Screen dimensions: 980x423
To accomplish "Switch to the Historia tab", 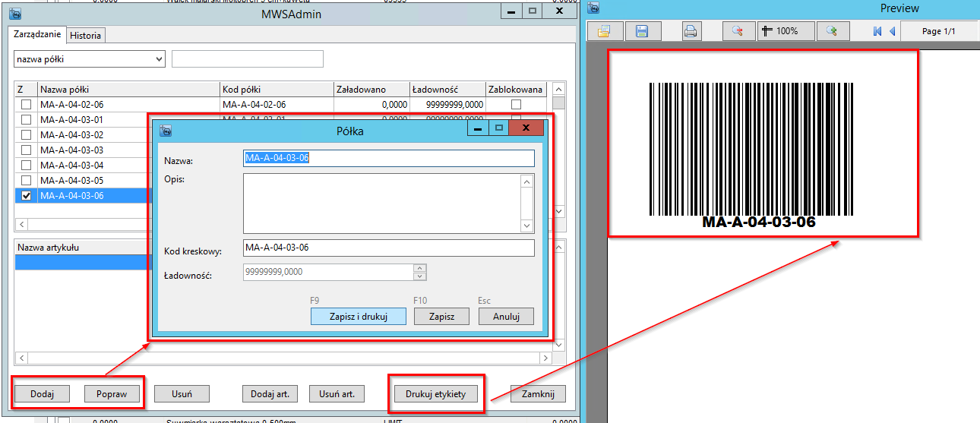I will click(x=85, y=35).
